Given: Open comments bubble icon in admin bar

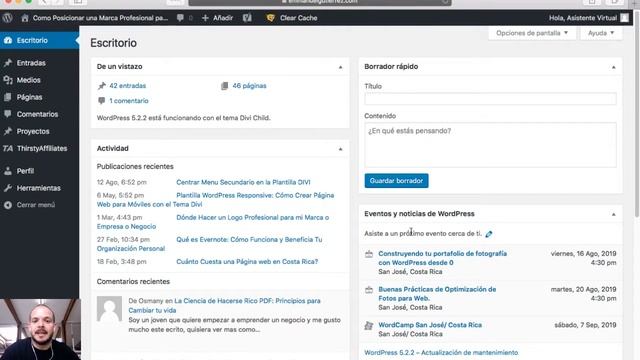Looking at the screenshot, I should coord(180,18).
